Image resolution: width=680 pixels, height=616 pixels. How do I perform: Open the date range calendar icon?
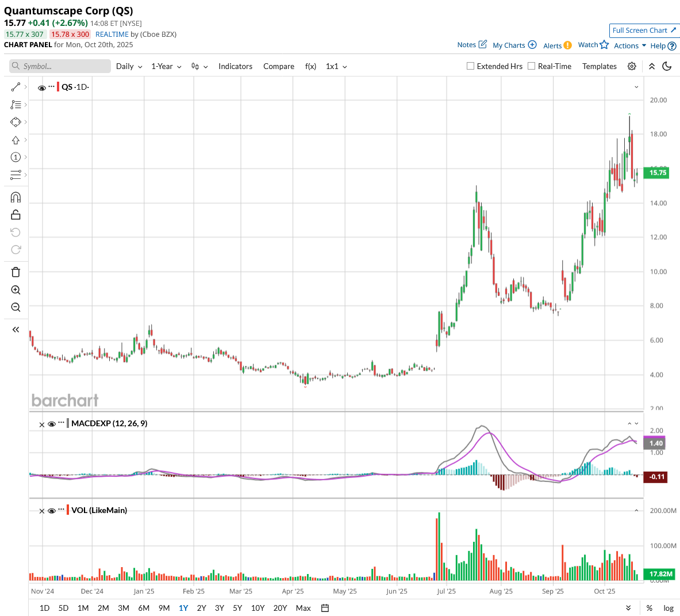[325, 608]
